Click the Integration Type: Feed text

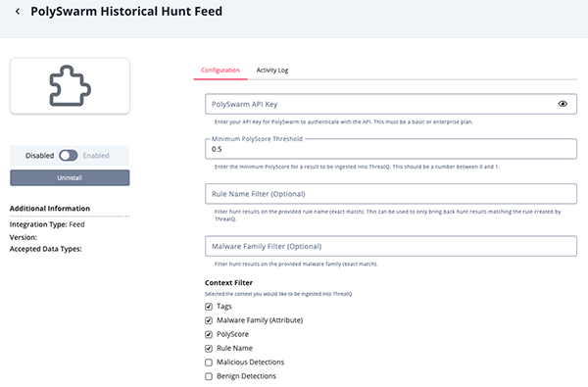tap(47, 224)
